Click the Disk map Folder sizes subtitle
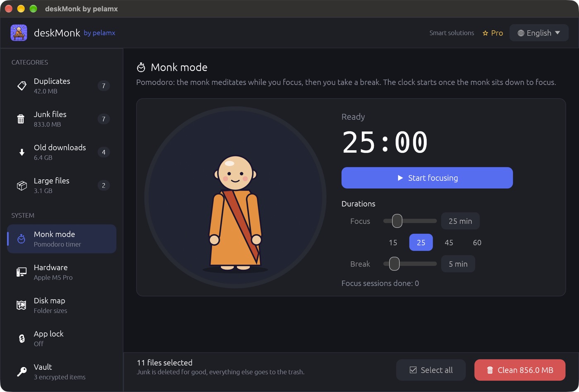Viewport: 579px width, 392px height. (x=50, y=311)
